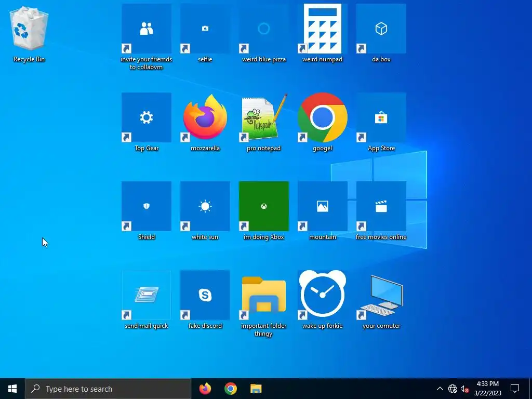Select the 'send mail quick' shortcut
Viewport: 532px width, 399px height.
click(x=146, y=299)
